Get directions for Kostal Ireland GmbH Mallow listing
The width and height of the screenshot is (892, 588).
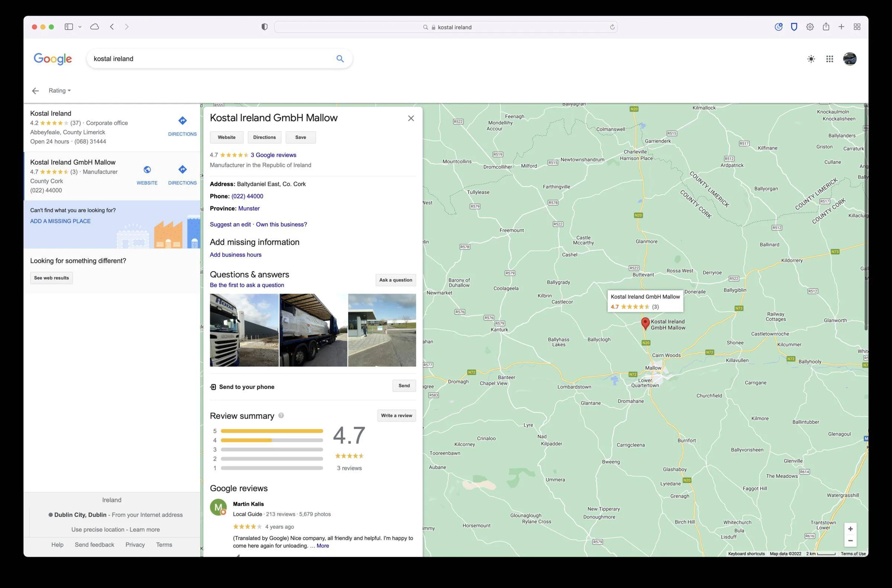coord(182,175)
